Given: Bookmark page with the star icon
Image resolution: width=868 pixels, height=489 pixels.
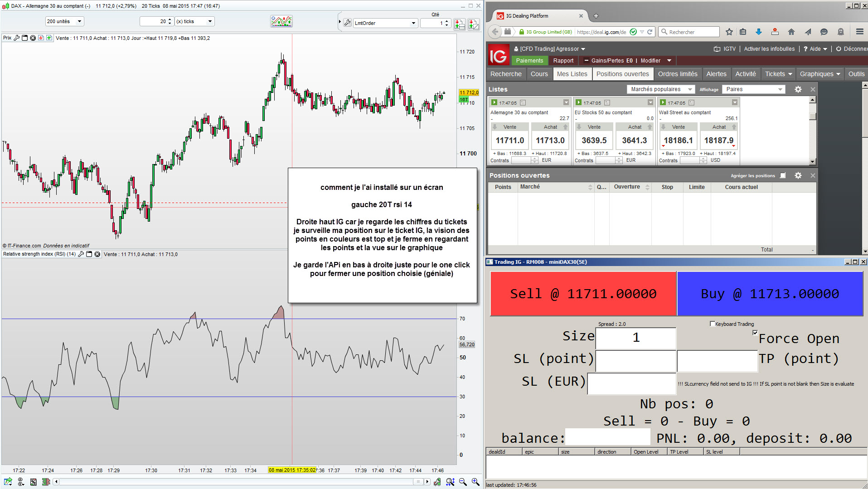Looking at the screenshot, I should [729, 32].
